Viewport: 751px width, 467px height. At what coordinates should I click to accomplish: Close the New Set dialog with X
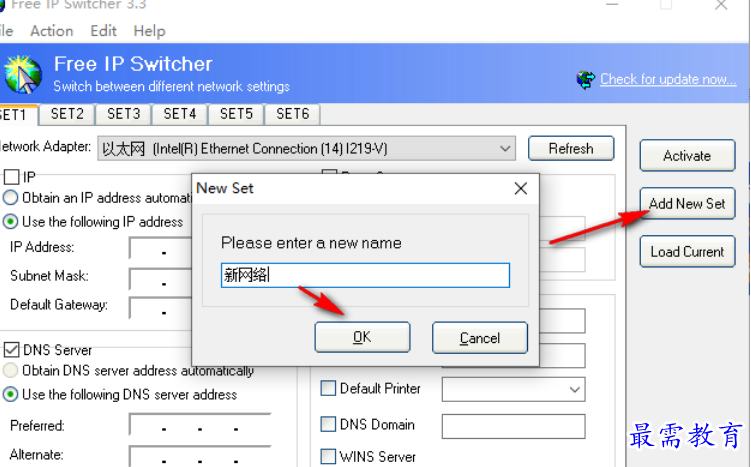point(521,188)
